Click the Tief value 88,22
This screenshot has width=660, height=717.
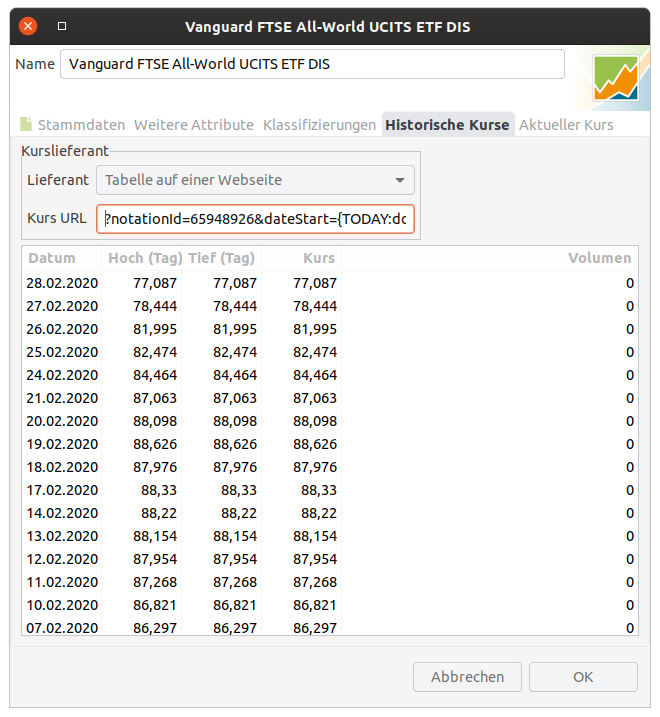pos(239,513)
